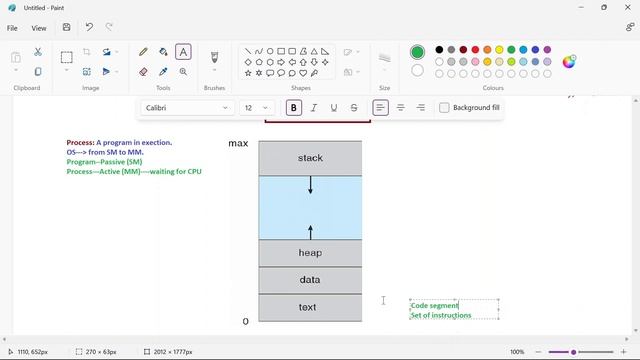
Task: Open the shape Outline dropdown
Action: pyautogui.click(x=351, y=52)
